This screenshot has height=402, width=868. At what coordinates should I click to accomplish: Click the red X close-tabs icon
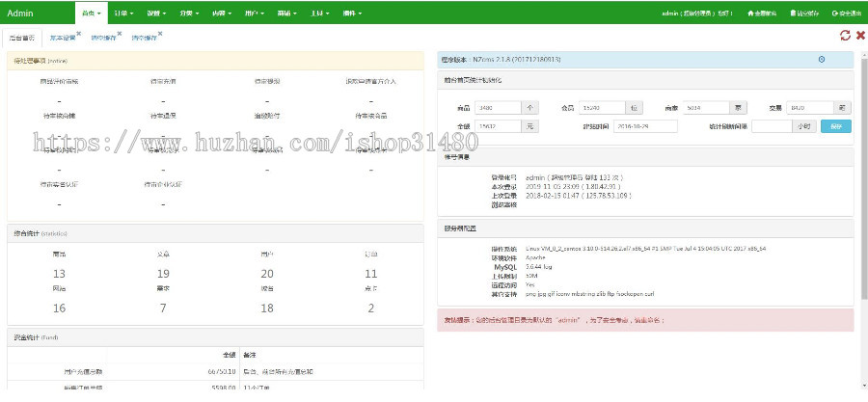[860, 36]
